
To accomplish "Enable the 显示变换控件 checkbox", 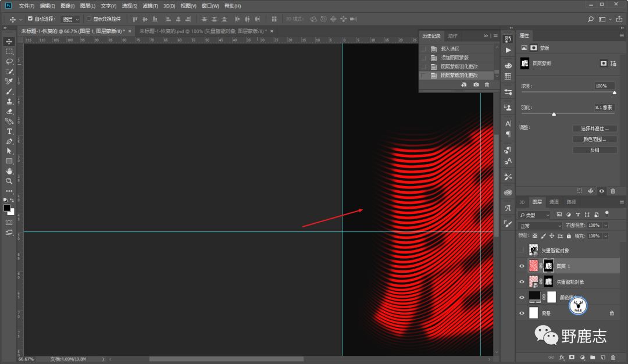I will click(89, 19).
